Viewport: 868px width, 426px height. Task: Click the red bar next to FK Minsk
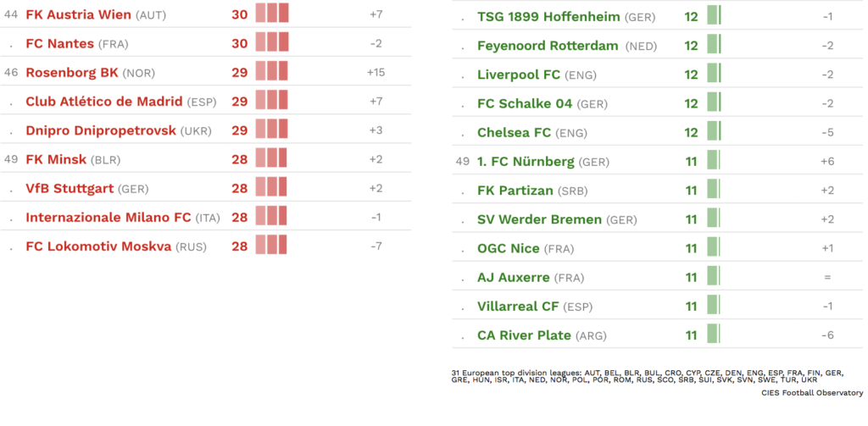click(x=271, y=158)
